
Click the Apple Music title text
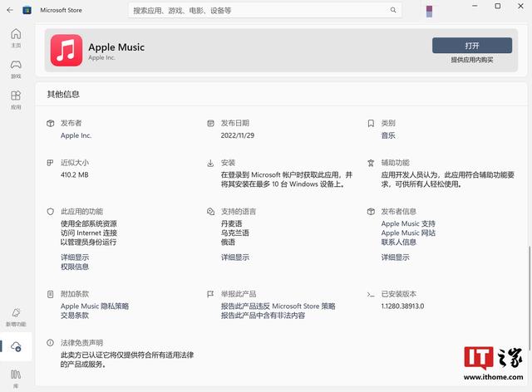click(116, 47)
